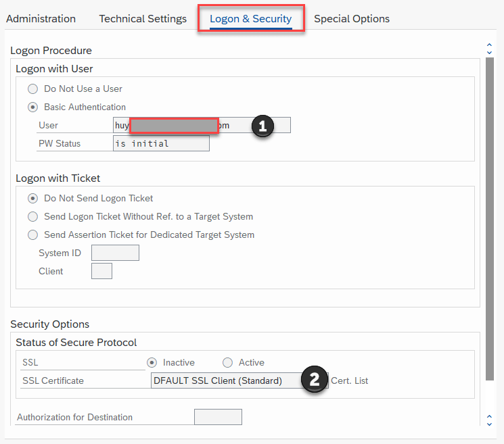Click the down chevron above the scrollbar
Viewport: 504px width, 444px height.
coord(490,52)
